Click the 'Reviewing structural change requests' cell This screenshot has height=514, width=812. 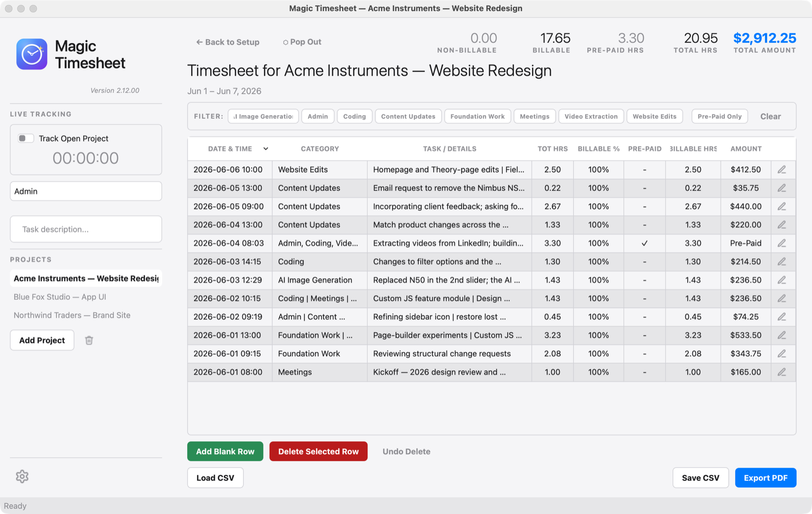point(449,354)
